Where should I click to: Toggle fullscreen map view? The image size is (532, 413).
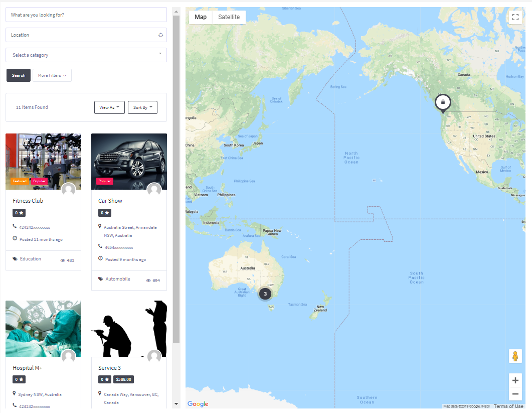point(515,17)
